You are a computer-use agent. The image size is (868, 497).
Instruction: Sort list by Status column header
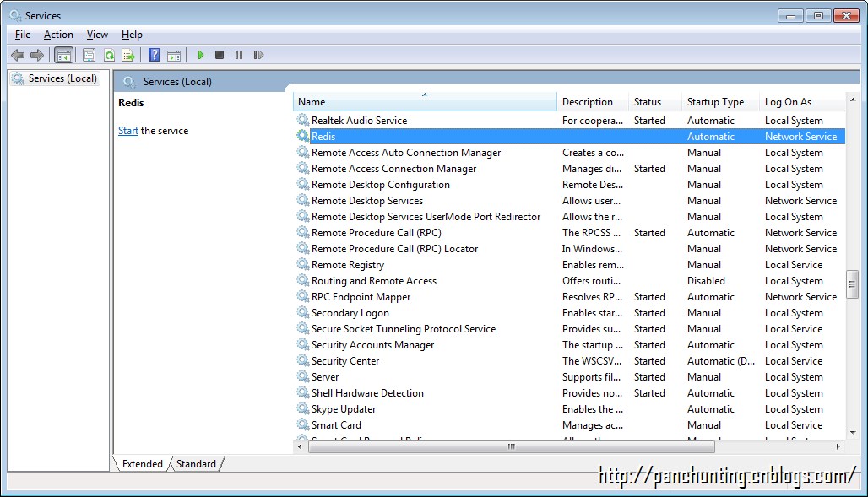[648, 102]
